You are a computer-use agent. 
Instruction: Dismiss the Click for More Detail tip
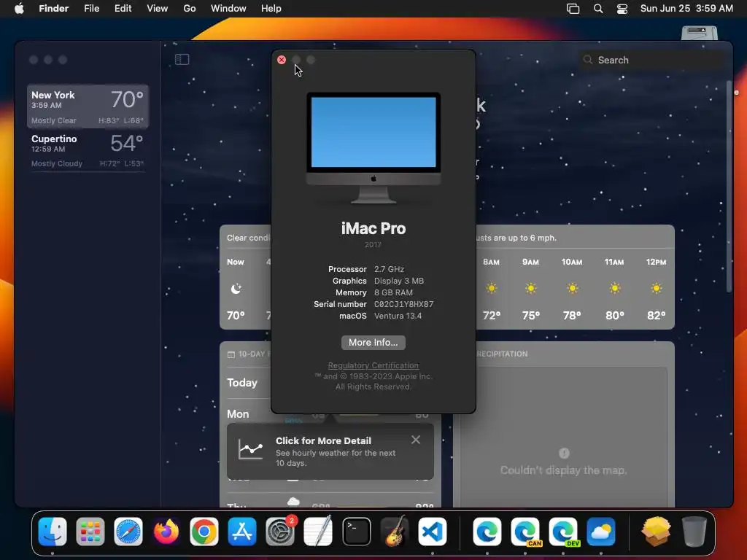pos(416,440)
